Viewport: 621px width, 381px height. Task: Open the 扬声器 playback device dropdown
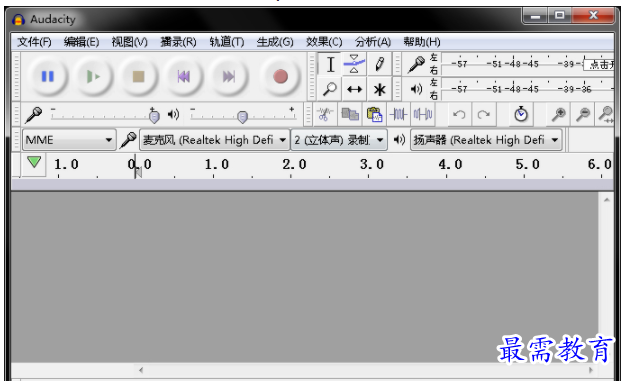486,140
